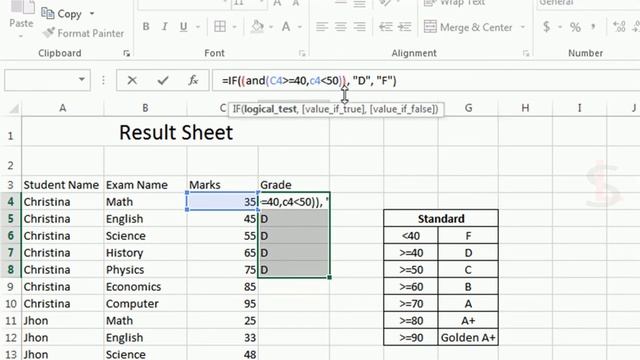Screen dimensions: 640x360
Task: Click the Grade header cell
Action: click(x=293, y=185)
